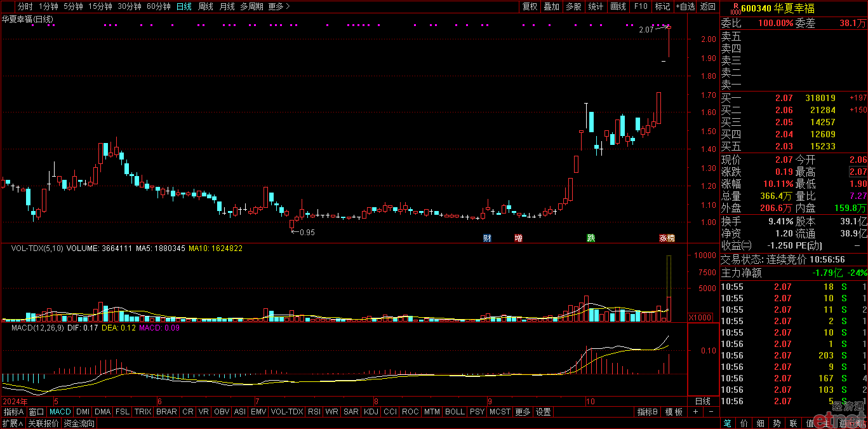Click the 复权 adjustment button

pos(530,6)
